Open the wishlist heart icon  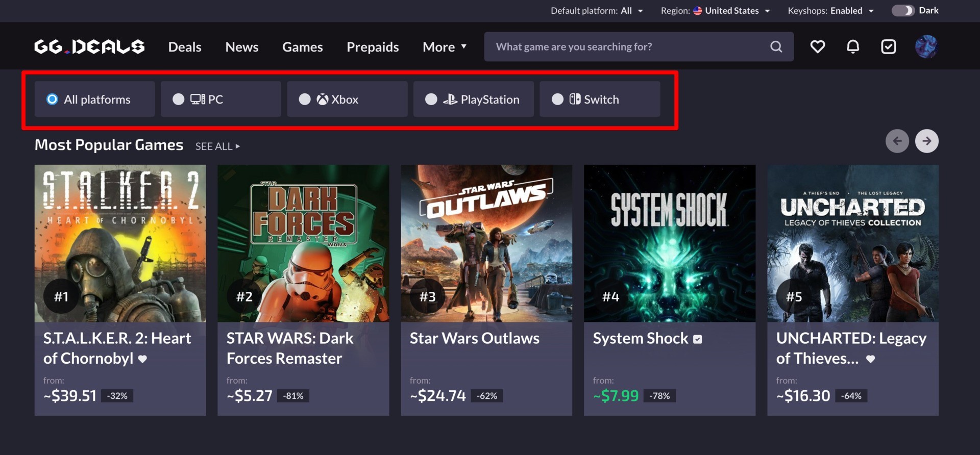tap(818, 47)
